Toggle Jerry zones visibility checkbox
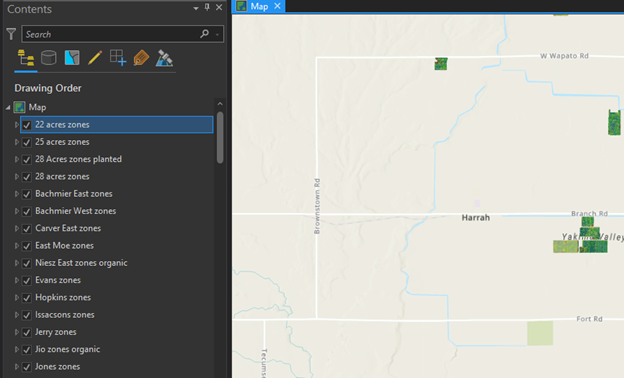 coord(27,332)
